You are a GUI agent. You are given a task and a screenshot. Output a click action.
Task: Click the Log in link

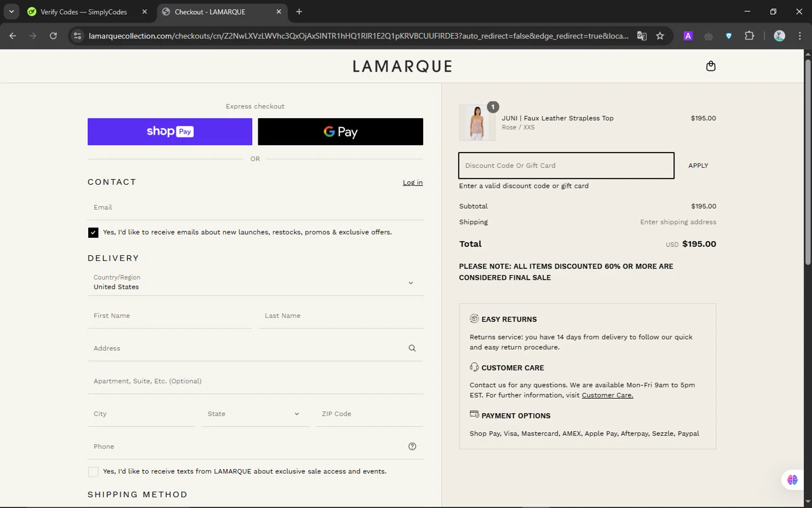pos(412,183)
